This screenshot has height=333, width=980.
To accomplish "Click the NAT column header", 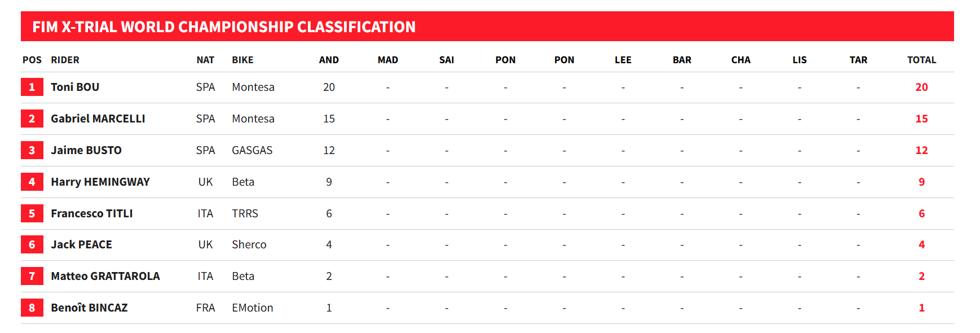I will [205, 60].
